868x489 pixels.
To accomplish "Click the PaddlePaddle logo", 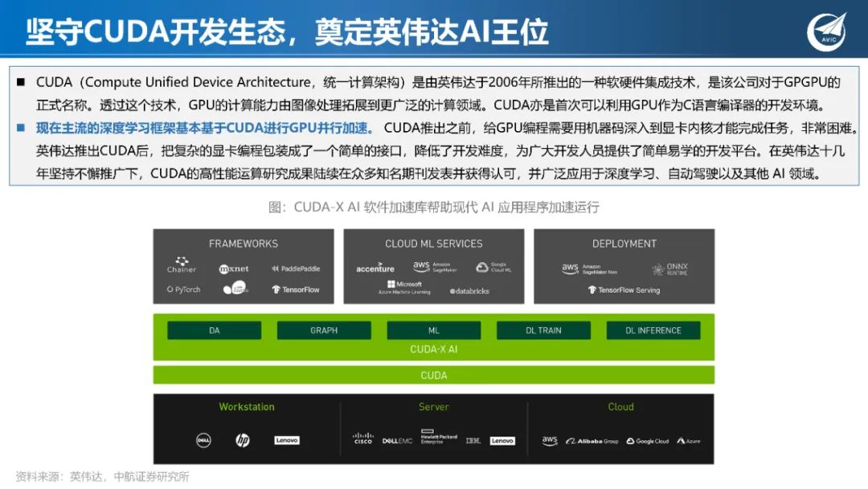I will [x=296, y=269].
